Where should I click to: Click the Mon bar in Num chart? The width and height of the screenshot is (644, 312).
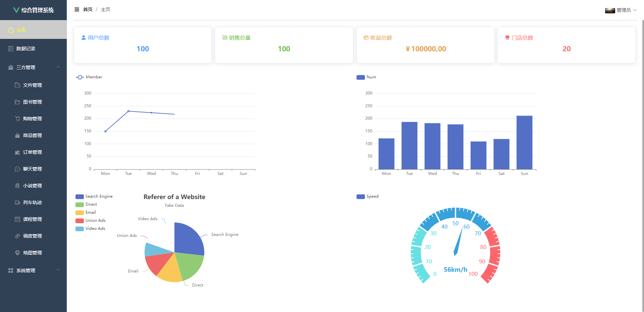386,154
